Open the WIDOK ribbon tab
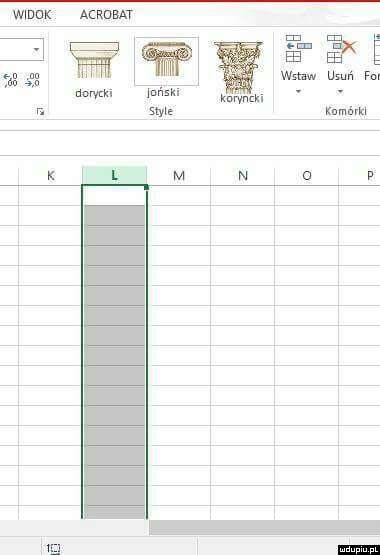 pyautogui.click(x=32, y=15)
